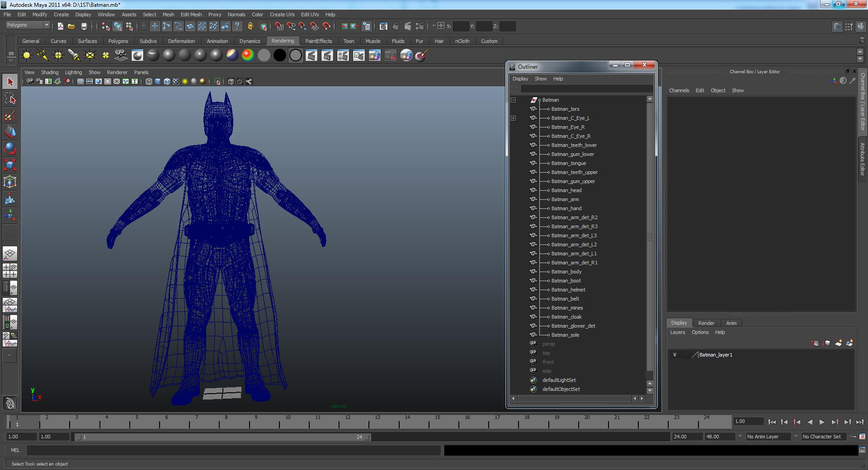The width and height of the screenshot is (868, 470).
Task: Step forward one key button
Action: coord(835,422)
